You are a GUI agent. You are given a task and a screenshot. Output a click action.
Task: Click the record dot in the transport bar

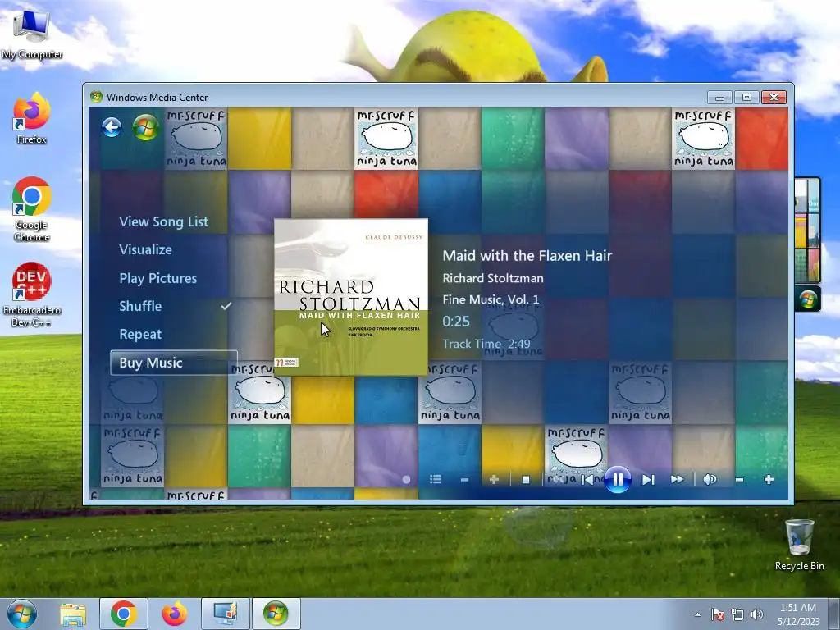coord(406,479)
